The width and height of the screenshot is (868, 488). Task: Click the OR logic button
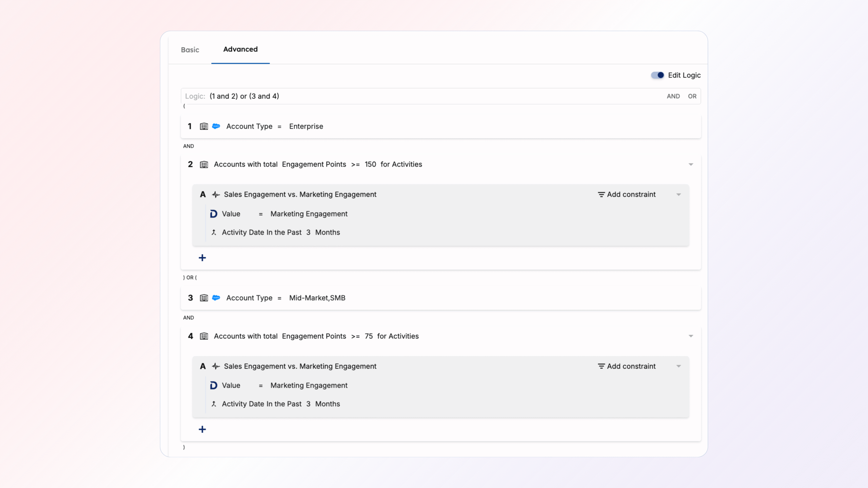click(x=692, y=96)
